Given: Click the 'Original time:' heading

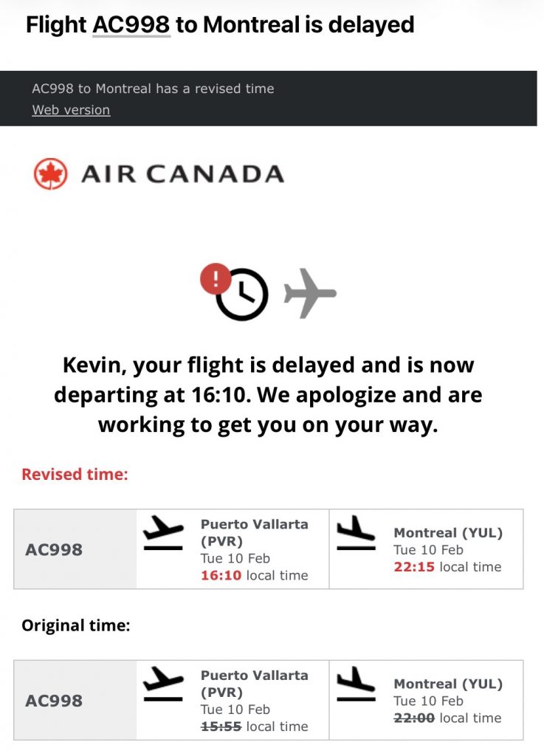Looking at the screenshot, I should 76,625.
